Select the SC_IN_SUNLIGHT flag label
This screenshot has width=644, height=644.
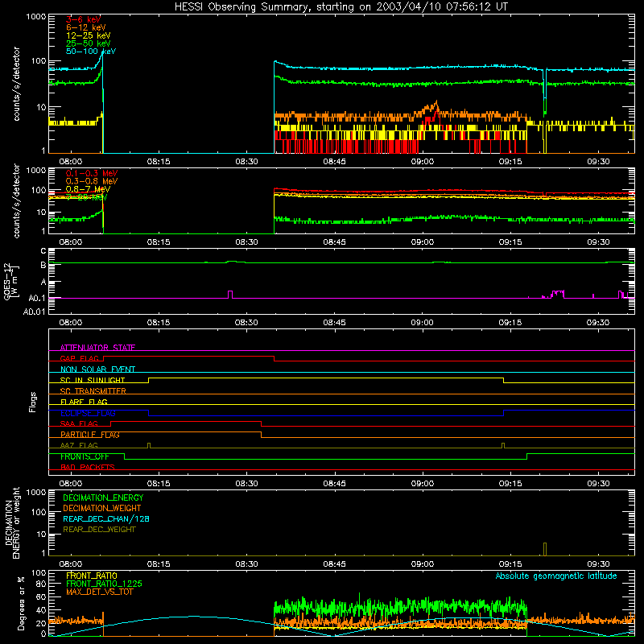(93, 380)
